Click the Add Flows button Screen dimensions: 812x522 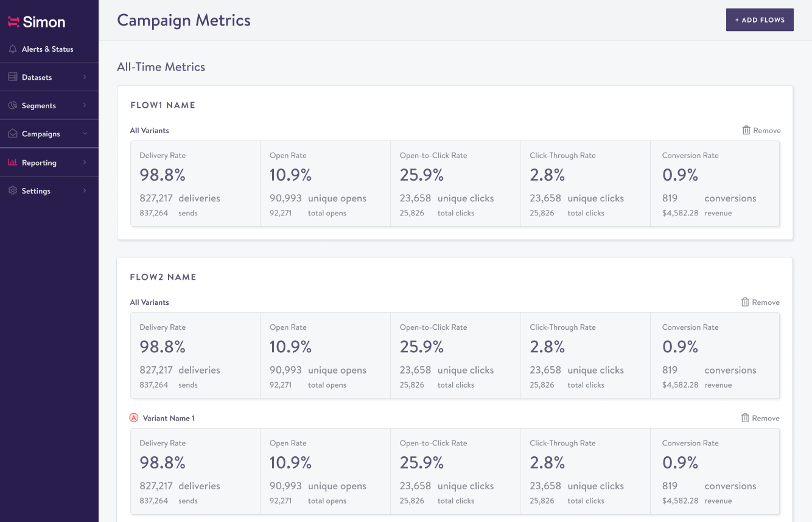pyautogui.click(x=760, y=20)
